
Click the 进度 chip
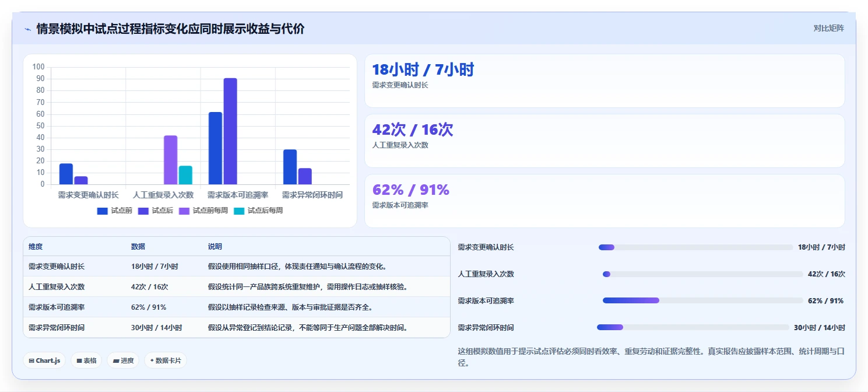click(123, 360)
